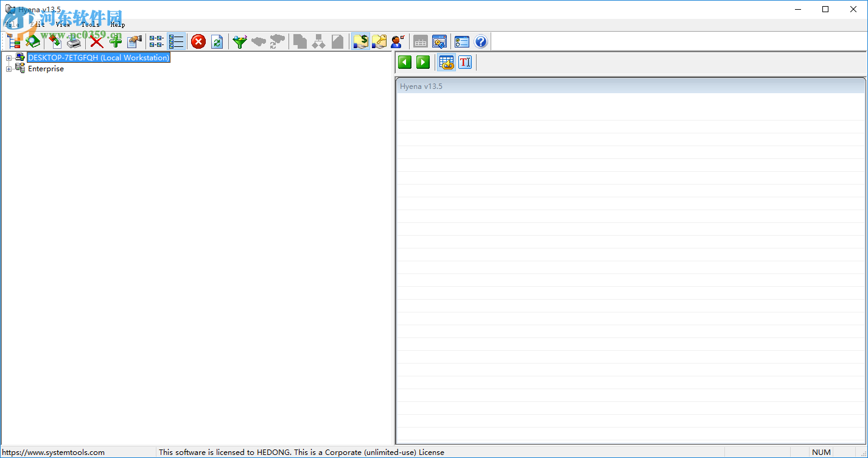Click the Refresh icon
Screen dimensions: 868x458
(217, 41)
